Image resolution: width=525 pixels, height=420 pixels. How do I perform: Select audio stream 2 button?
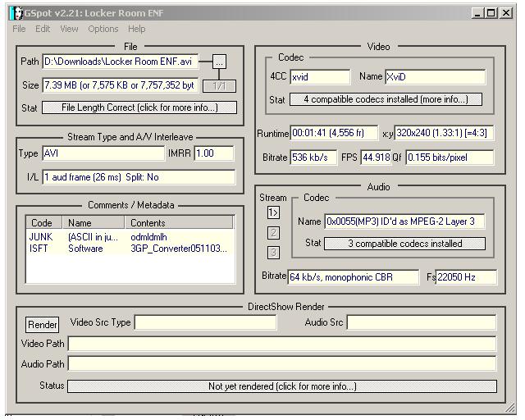[273, 233]
